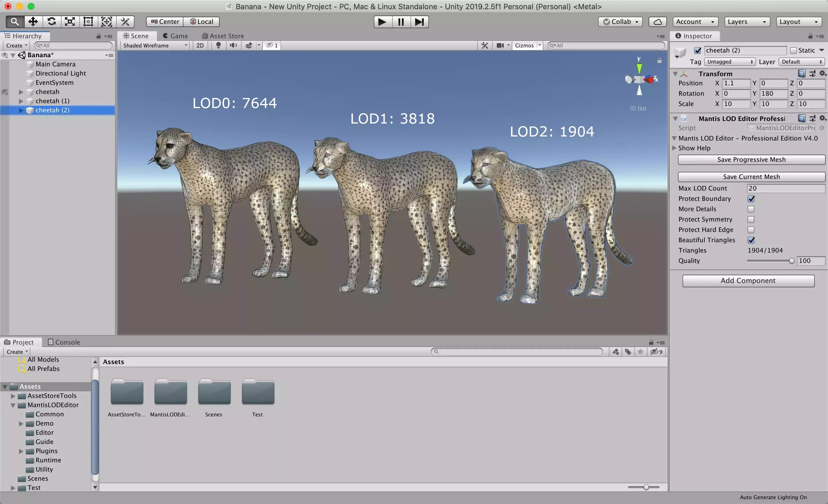Select the Move tool in toolbar
This screenshot has width=828, height=504.
click(x=33, y=22)
